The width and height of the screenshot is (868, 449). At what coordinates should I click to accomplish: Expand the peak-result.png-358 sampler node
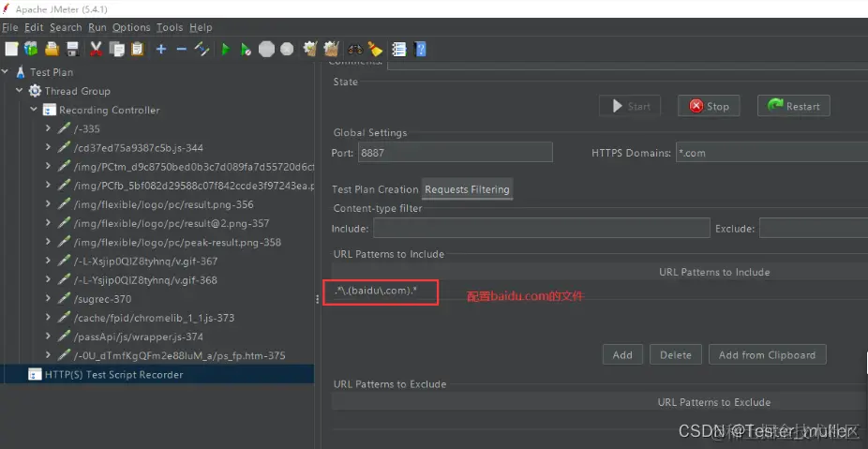(x=48, y=243)
